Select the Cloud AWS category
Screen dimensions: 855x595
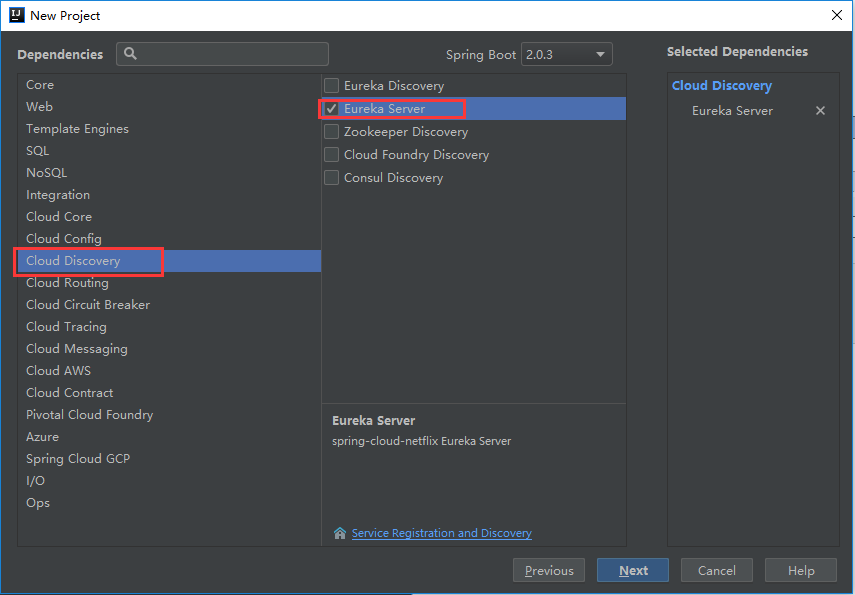click(x=169, y=370)
